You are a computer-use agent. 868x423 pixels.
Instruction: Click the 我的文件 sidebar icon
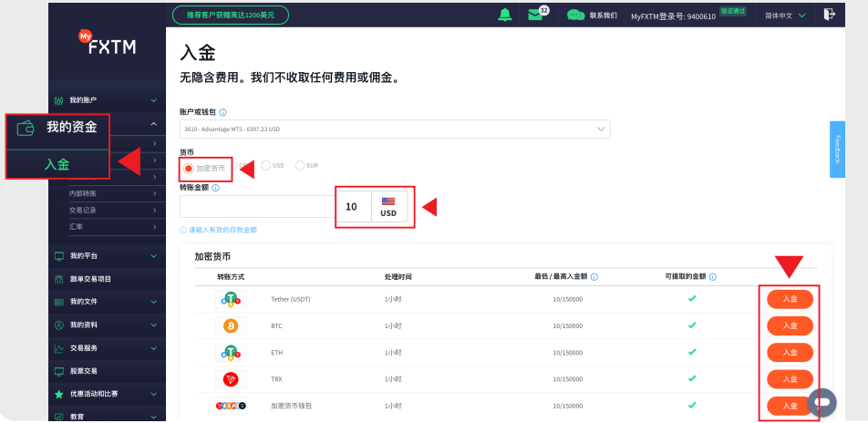[59, 303]
